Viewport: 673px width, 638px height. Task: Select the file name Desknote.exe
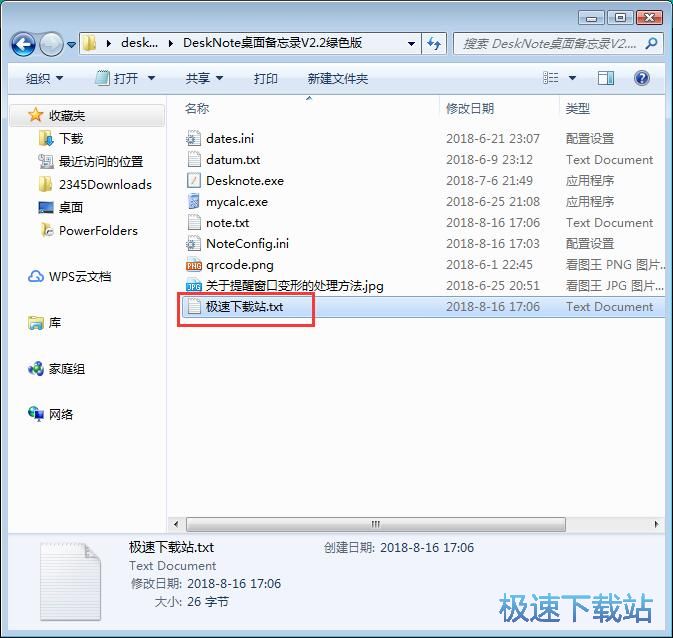[245, 180]
